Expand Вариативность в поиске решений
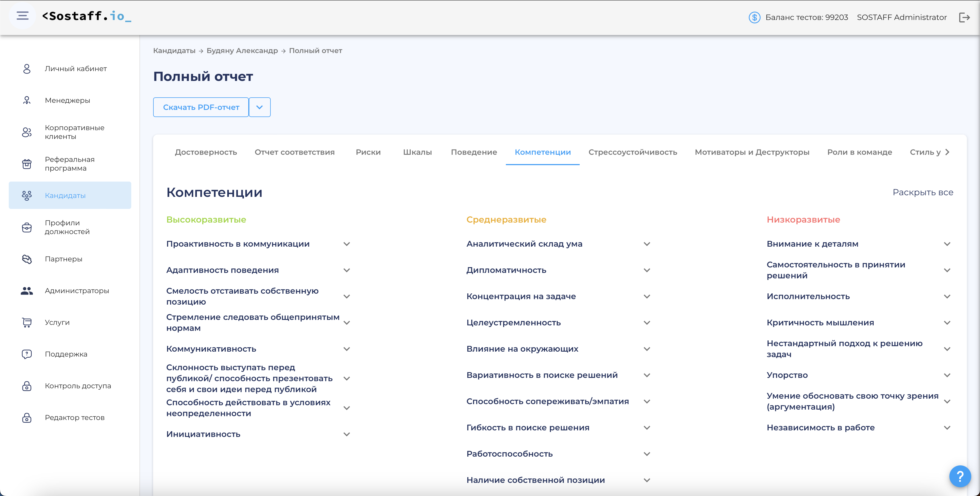The image size is (980, 496). [x=647, y=375]
